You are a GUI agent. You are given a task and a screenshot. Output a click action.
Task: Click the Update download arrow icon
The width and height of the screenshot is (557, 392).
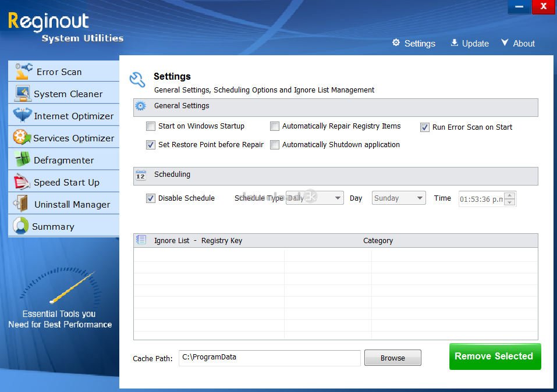pos(455,42)
